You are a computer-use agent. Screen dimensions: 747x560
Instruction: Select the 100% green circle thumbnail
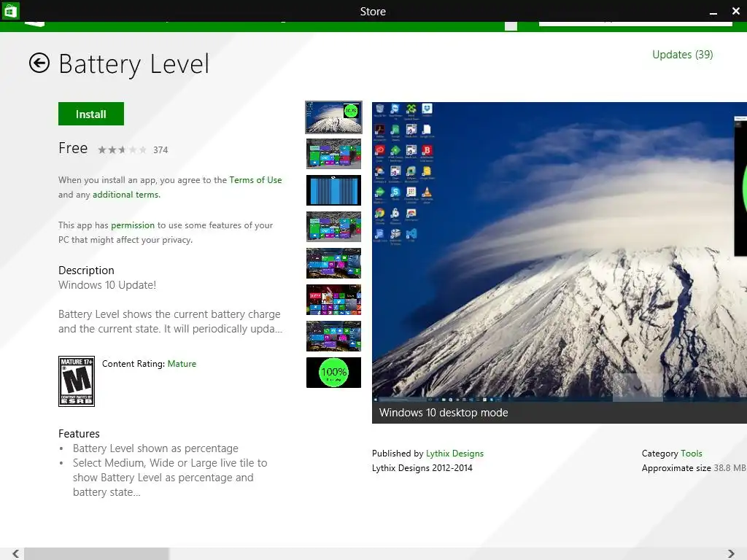click(x=333, y=373)
